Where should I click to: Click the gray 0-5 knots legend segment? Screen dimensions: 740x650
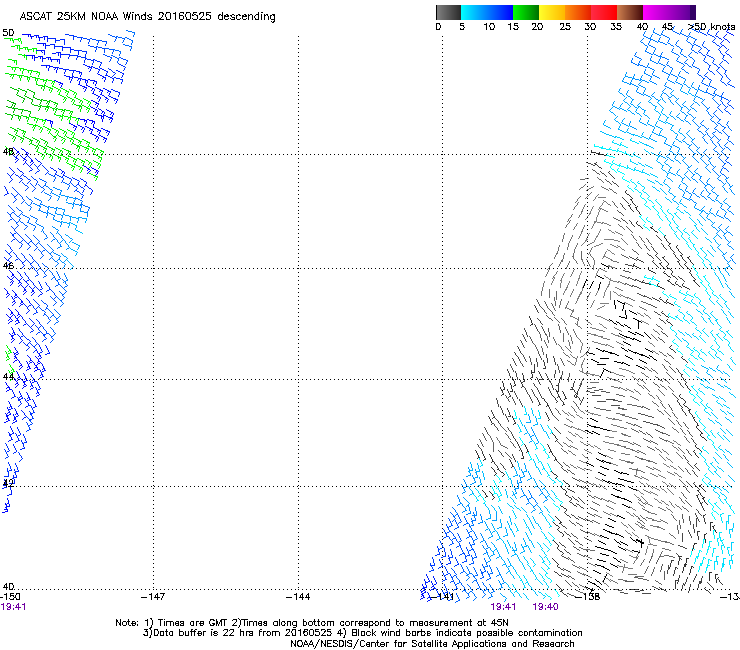pyautogui.click(x=448, y=12)
